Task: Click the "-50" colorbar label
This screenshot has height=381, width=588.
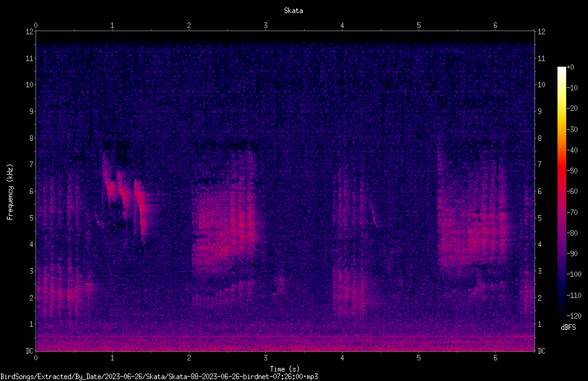Action: click(572, 171)
